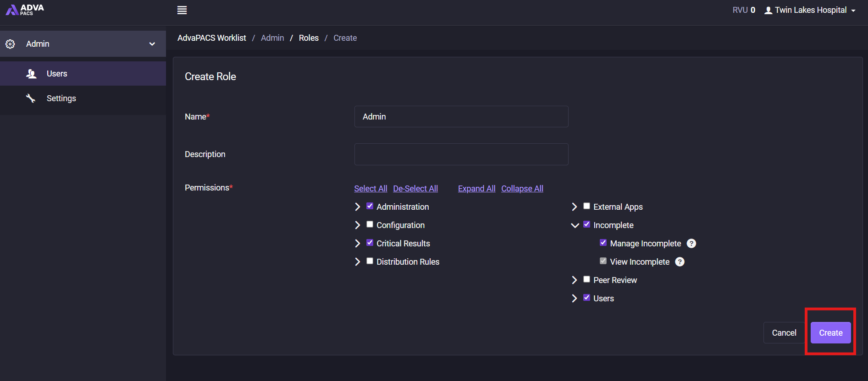Click the user profile icon
868x381 pixels.
(x=768, y=11)
